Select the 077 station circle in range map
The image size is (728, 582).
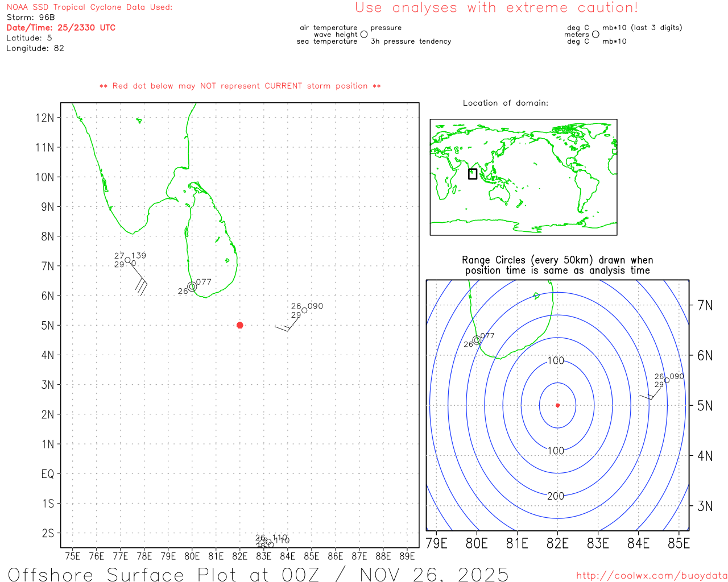tap(477, 340)
